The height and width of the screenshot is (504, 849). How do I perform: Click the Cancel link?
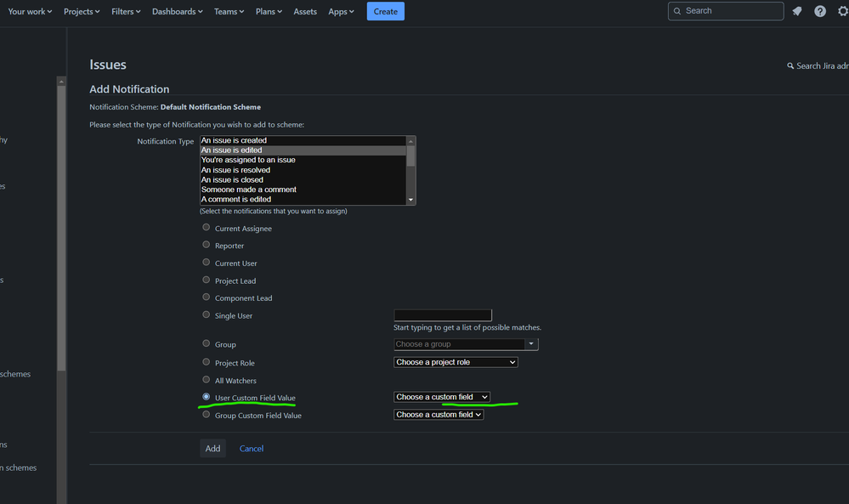tap(252, 449)
